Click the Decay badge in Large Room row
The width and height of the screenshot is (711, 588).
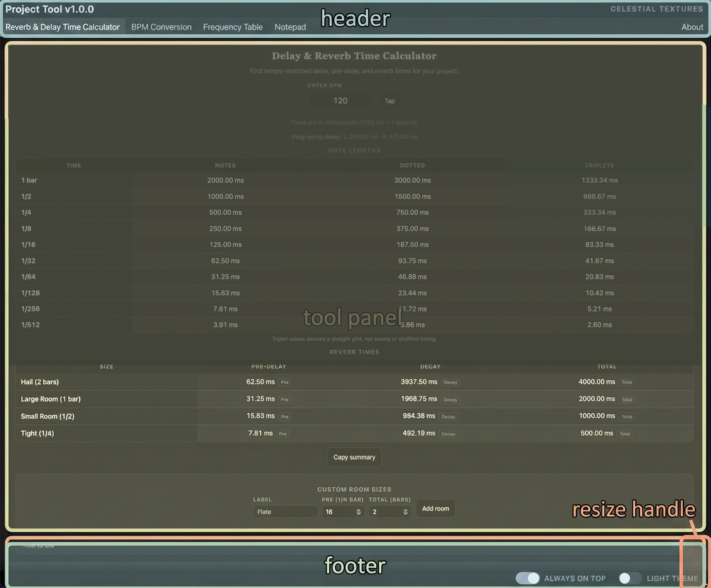450,400
